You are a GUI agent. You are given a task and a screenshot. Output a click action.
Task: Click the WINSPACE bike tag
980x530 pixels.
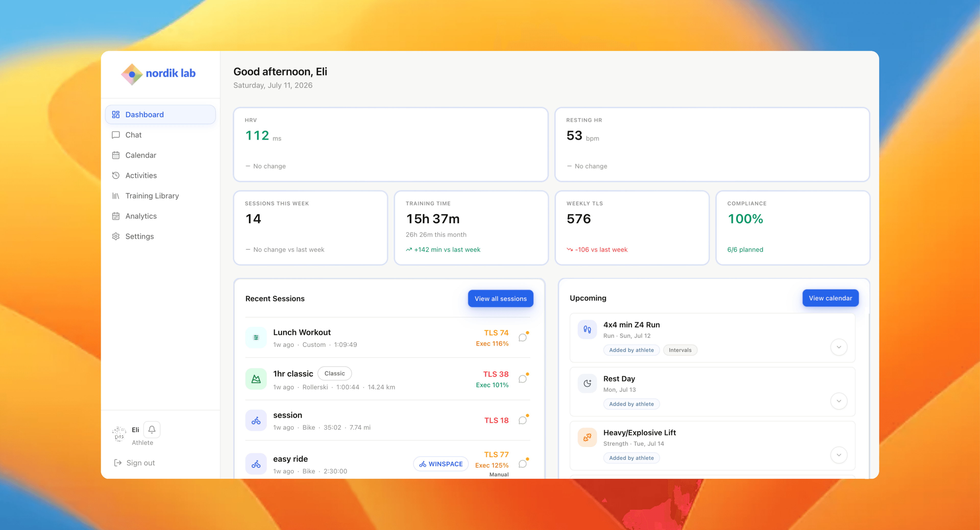440,464
